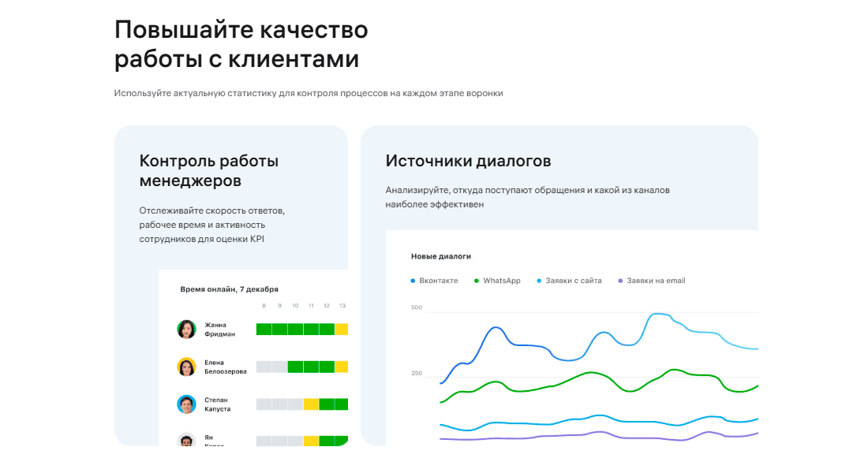Click the Контроль работы менеджеров heading

[208, 170]
